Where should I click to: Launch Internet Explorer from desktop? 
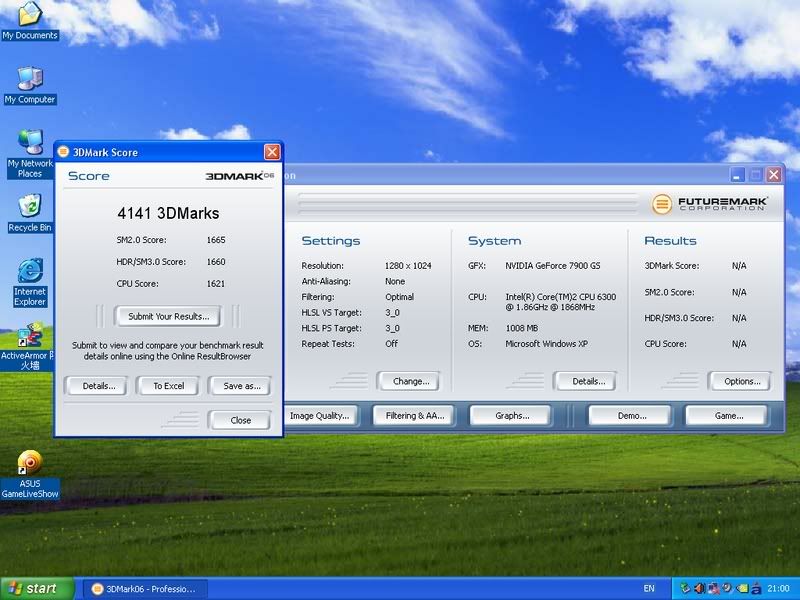30,271
